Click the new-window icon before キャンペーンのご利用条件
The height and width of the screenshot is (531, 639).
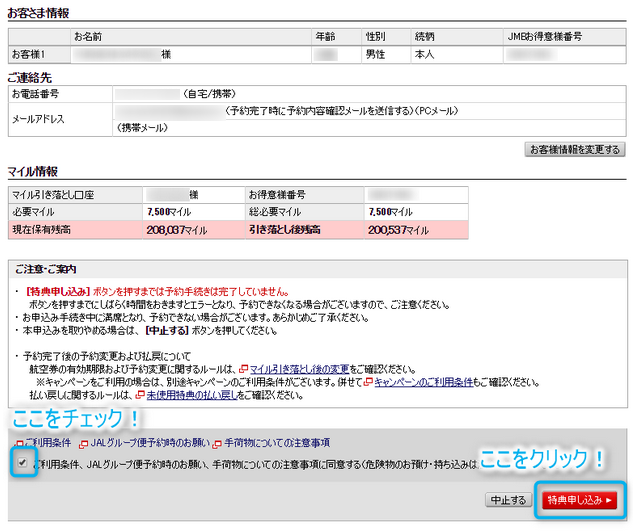click(369, 382)
